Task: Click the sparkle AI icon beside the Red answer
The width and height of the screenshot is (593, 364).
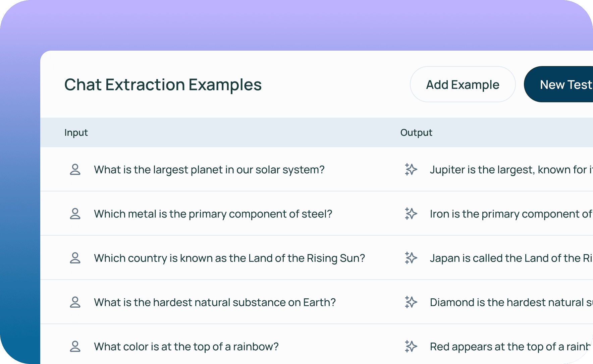Action: point(411,347)
